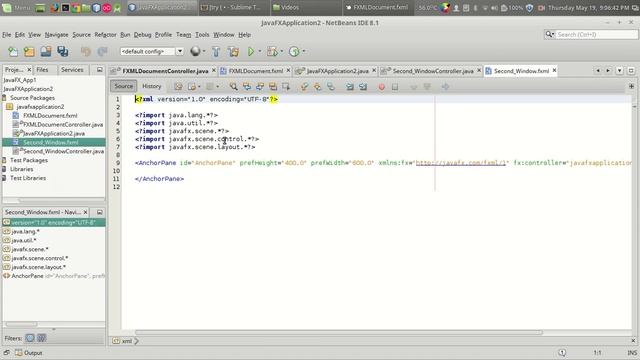The height and width of the screenshot is (360, 640).
Task: Toggle second Navigator filter button
Action: coord(42,338)
